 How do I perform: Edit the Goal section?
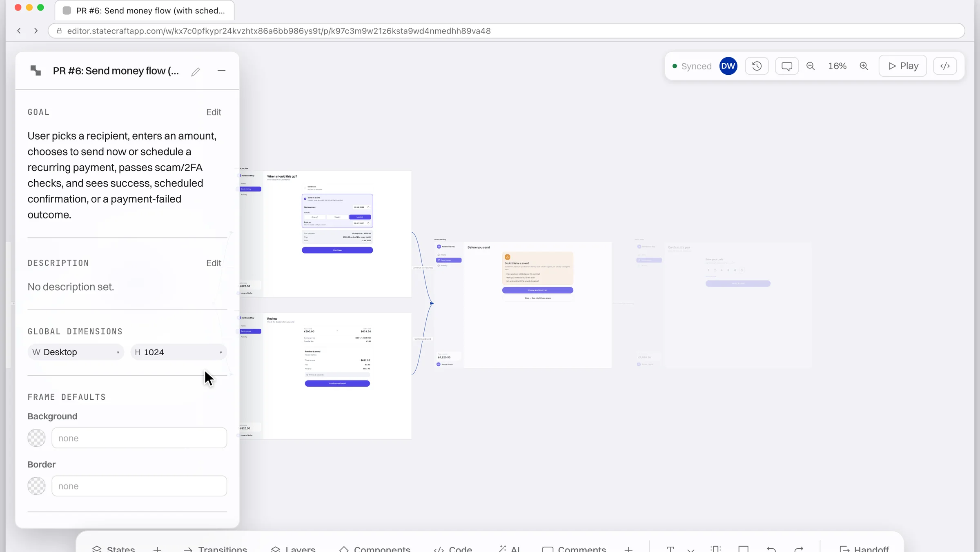click(x=214, y=112)
